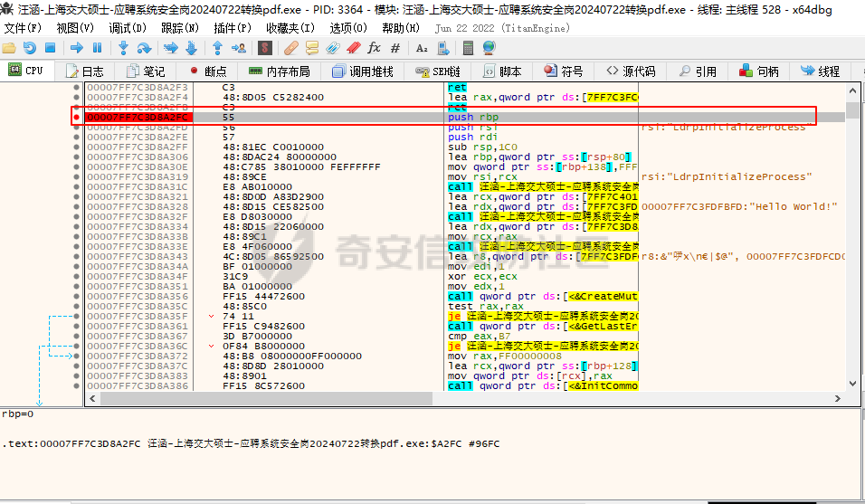Image resolution: width=865 pixels, height=504 pixels.
Task: Open the Labels tag icon
Action: click(x=333, y=48)
